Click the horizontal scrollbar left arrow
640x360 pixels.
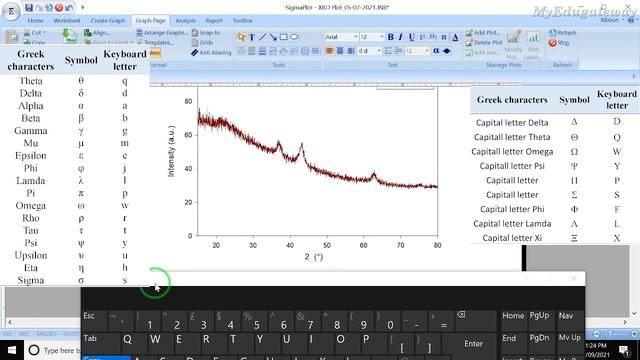[10, 322]
